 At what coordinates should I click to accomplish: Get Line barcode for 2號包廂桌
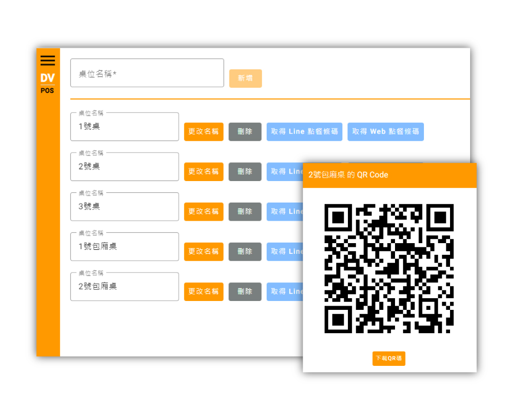coord(284,291)
